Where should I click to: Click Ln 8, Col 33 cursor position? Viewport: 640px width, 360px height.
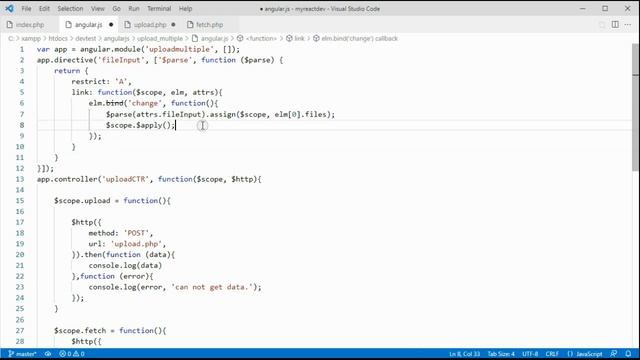pyautogui.click(x=464, y=354)
